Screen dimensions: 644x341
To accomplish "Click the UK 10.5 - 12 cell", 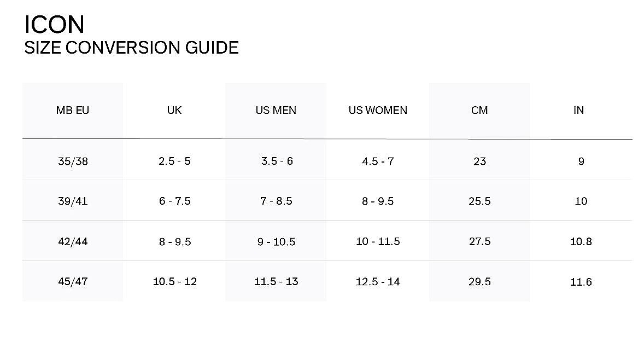I will point(175,282).
